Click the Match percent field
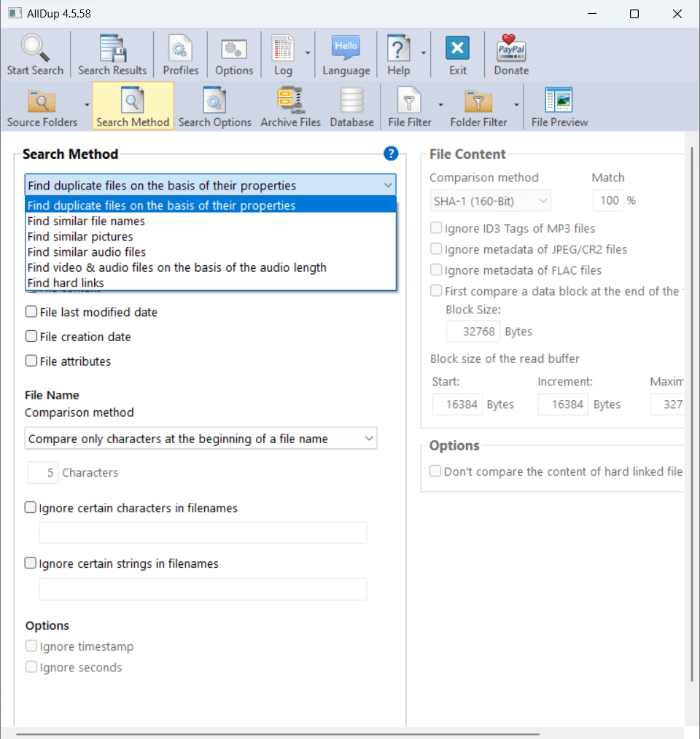 [x=608, y=200]
